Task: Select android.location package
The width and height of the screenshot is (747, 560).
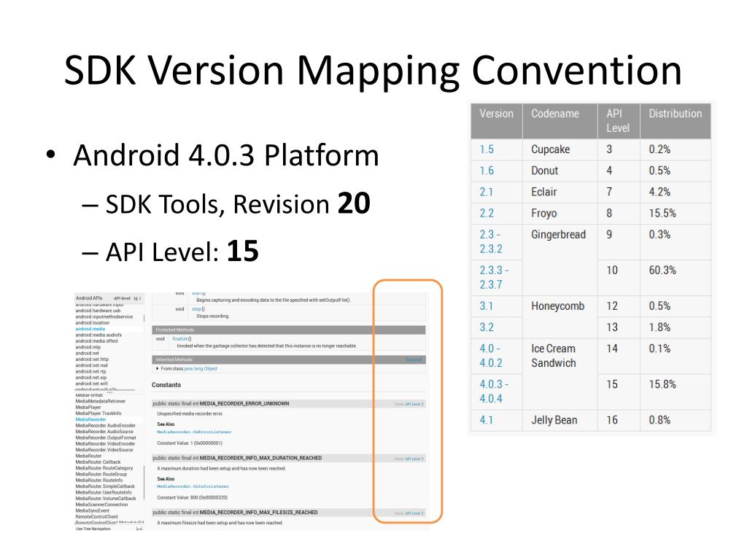Action: [92, 323]
